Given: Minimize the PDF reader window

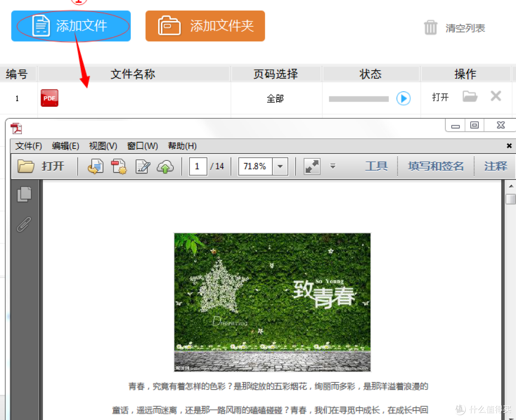Looking at the screenshot, I should pyautogui.click(x=455, y=125).
